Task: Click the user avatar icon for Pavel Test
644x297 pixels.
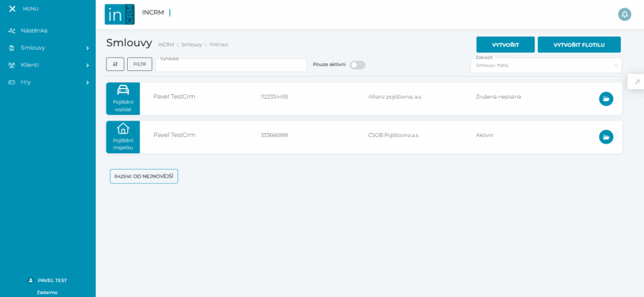Action: [x=31, y=281]
